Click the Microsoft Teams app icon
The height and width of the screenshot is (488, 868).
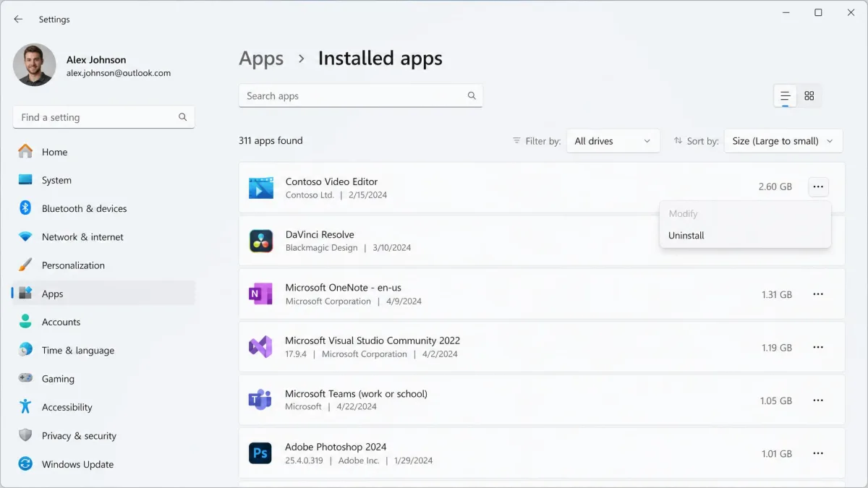[260, 400]
